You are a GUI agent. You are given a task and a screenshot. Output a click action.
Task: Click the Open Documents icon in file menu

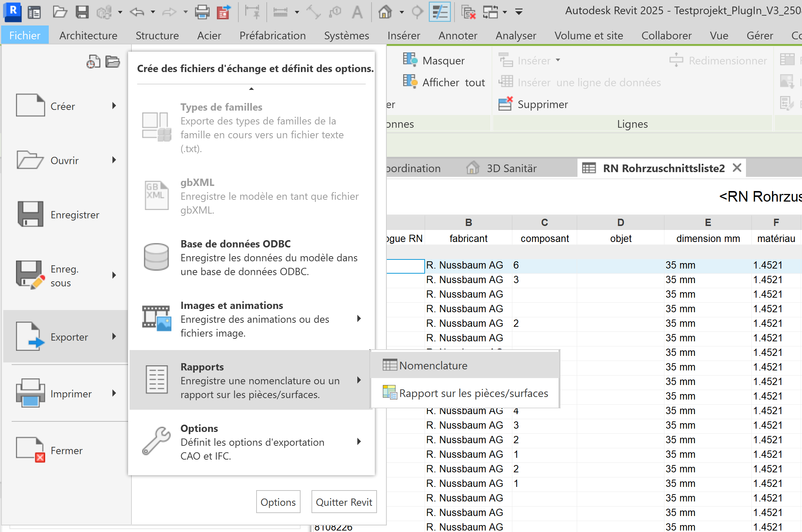112,62
